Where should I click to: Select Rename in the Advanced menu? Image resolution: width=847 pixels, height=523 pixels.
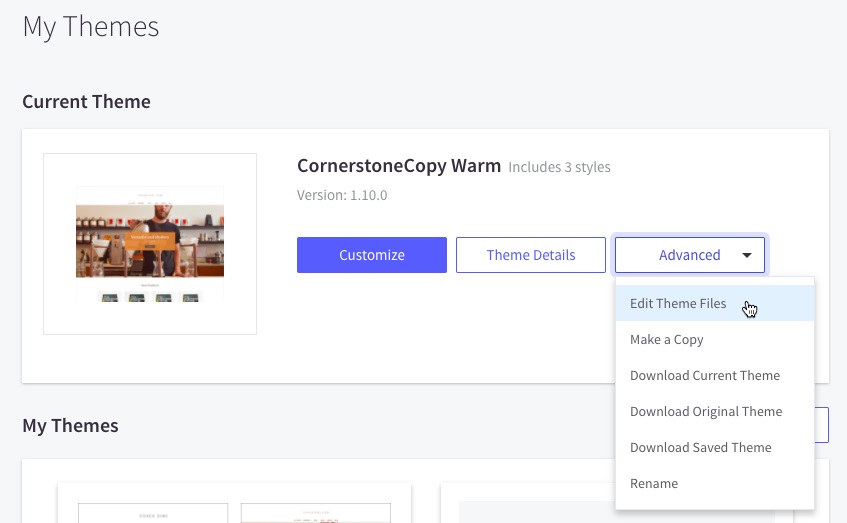tap(653, 484)
